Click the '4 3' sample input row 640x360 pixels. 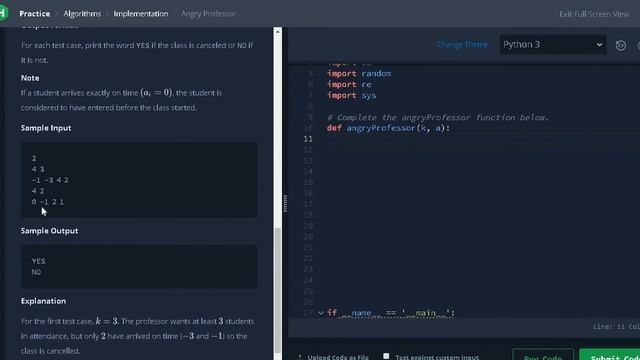[38, 169]
